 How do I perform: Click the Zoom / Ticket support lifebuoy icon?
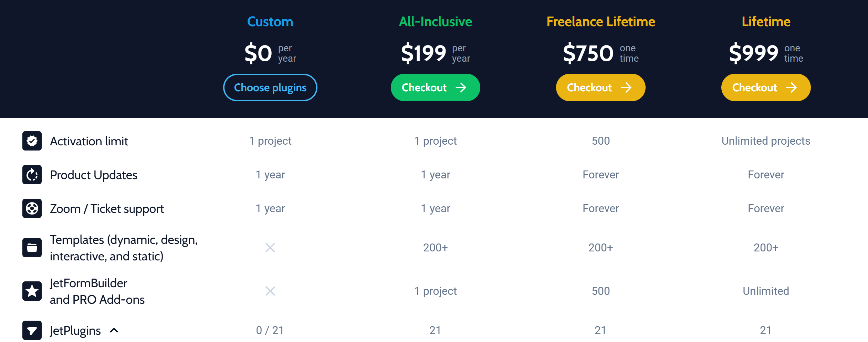click(32, 208)
